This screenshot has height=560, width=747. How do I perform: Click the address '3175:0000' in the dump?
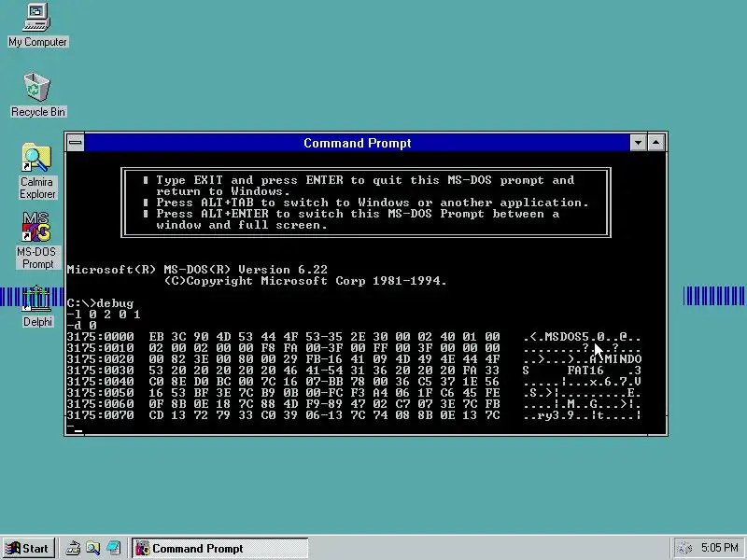(x=100, y=337)
